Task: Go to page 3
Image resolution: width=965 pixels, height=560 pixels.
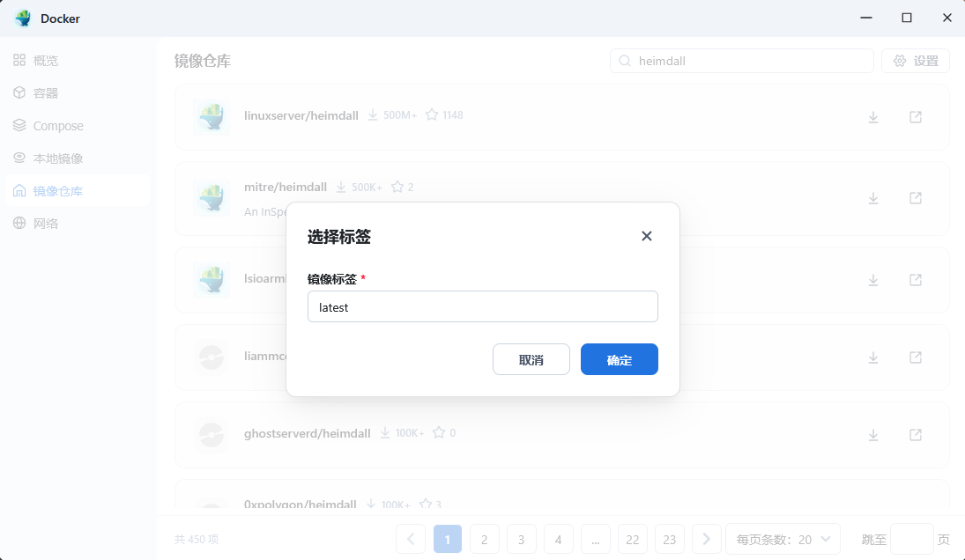Action: pyautogui.click(x=521, y=539)
